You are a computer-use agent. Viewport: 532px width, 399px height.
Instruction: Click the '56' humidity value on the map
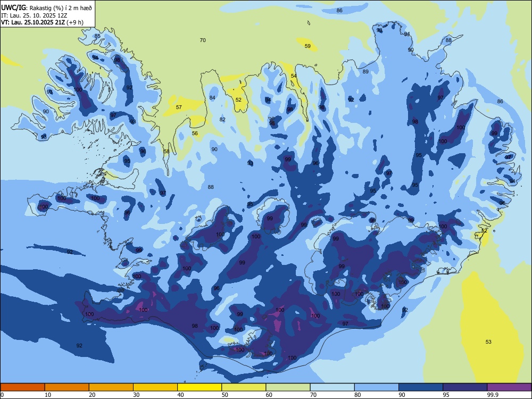pyautogui.click(x=195, y=134)
